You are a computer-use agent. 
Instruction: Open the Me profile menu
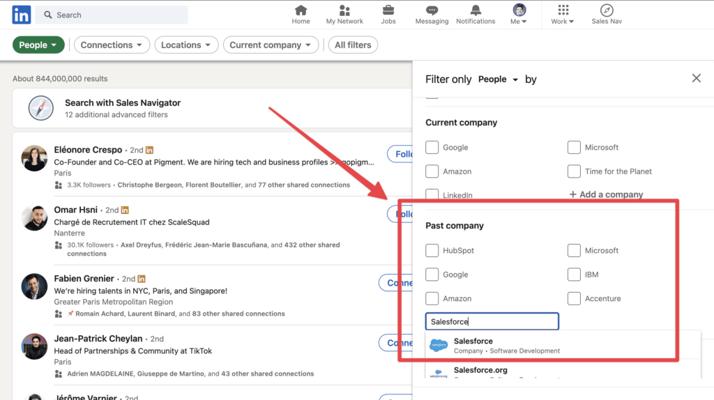coord(519,15)
